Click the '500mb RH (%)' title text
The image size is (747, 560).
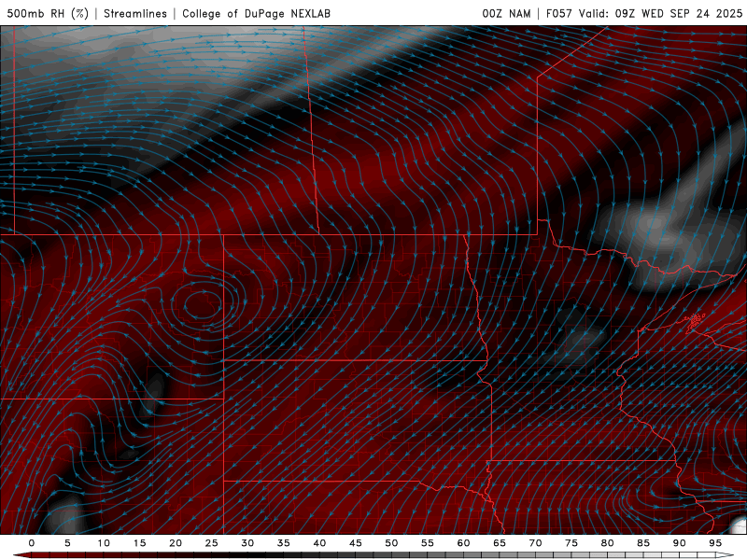48,13
